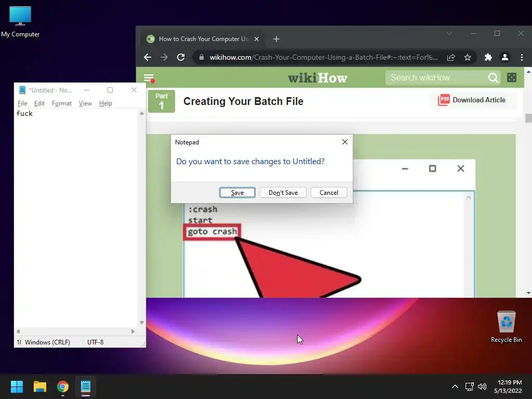The height and width of the screenshot is (399, 532).
Task: Open Chrome extensions puzzle icon
Action: pos(488,57)
